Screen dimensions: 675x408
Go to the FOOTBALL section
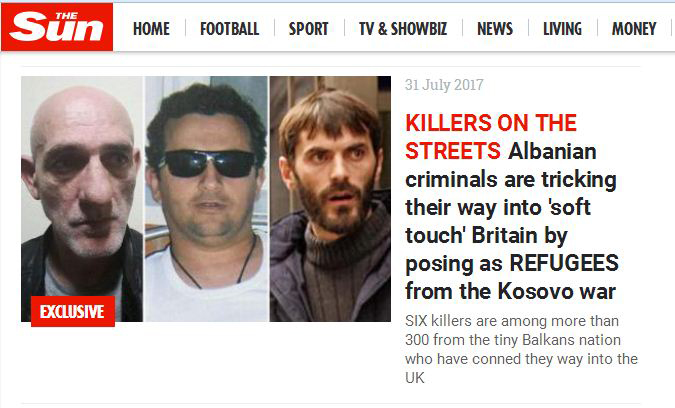coord(229,29)
